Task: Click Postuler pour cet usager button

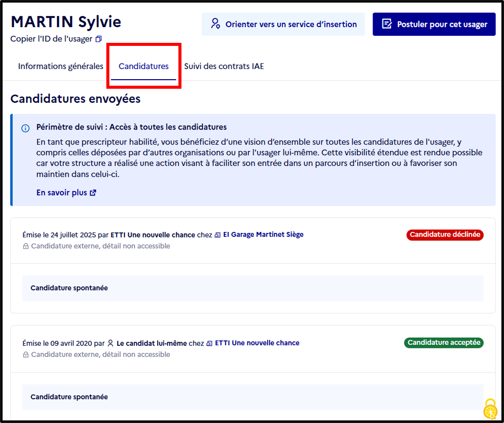Action: (x=434, y=24)
